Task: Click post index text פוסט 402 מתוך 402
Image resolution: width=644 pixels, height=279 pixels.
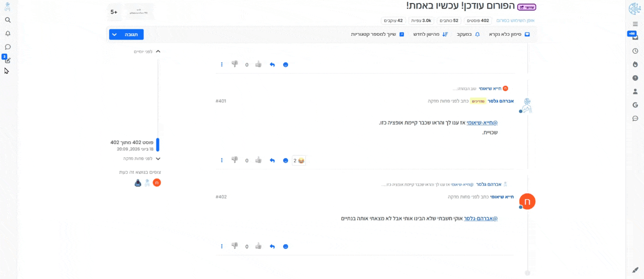Action: tap(132, 142)
